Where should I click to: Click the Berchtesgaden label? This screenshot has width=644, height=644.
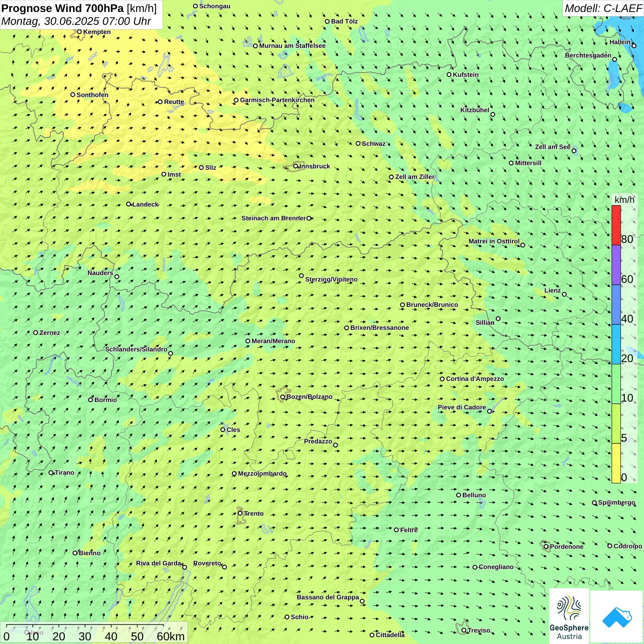[x=588, y=55]
